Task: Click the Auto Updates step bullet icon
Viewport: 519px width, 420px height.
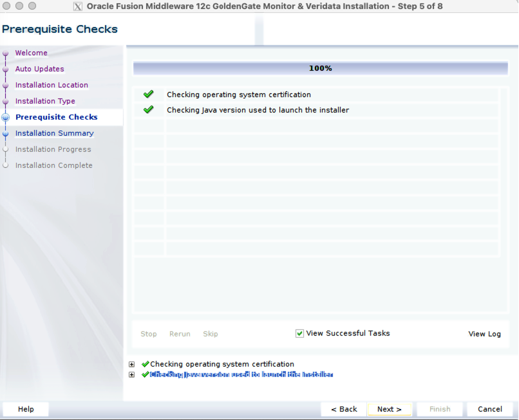Action: pos(6,69)
